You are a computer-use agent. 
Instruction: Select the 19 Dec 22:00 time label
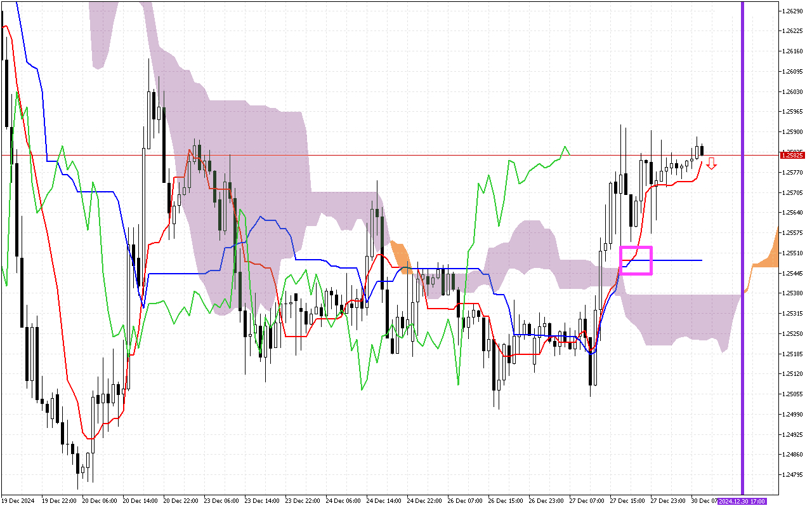click(59, 501)
